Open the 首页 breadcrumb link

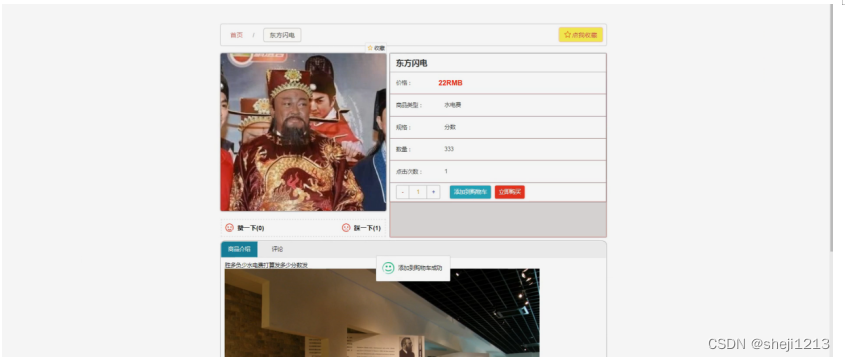[x=237, y=35]
